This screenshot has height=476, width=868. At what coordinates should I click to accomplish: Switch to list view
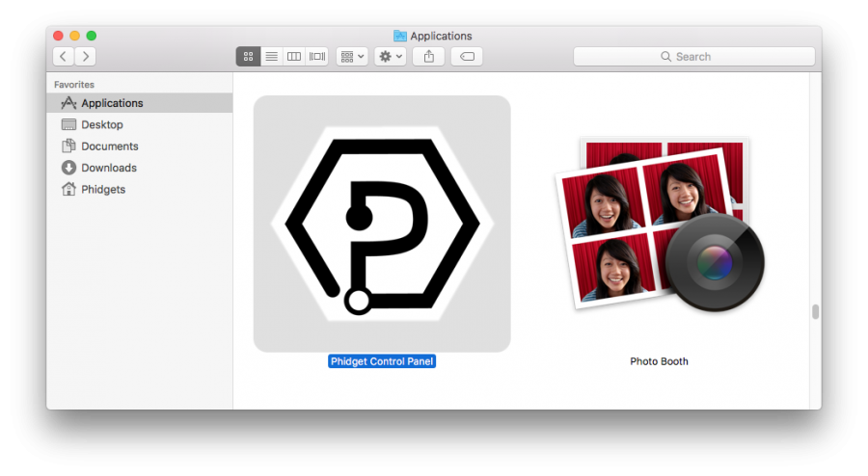point(271,57)
